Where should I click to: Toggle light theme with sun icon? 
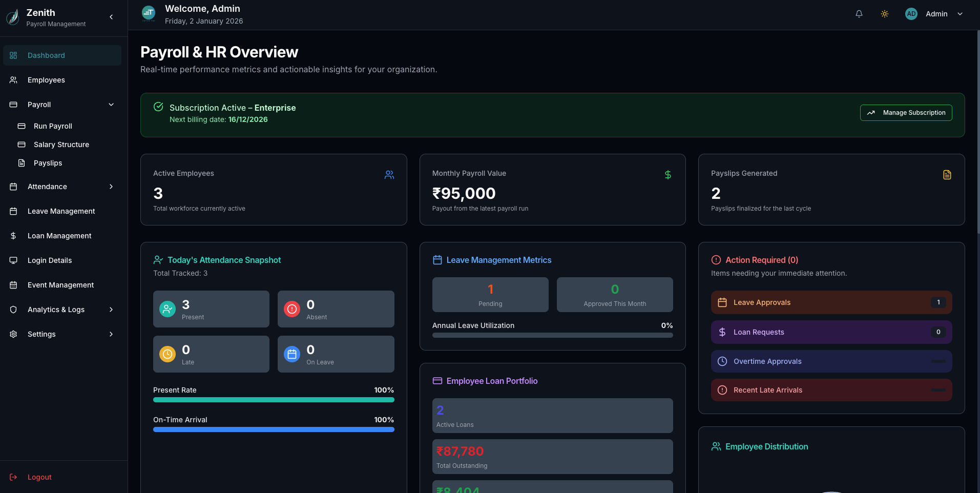(x=885, y=14)
